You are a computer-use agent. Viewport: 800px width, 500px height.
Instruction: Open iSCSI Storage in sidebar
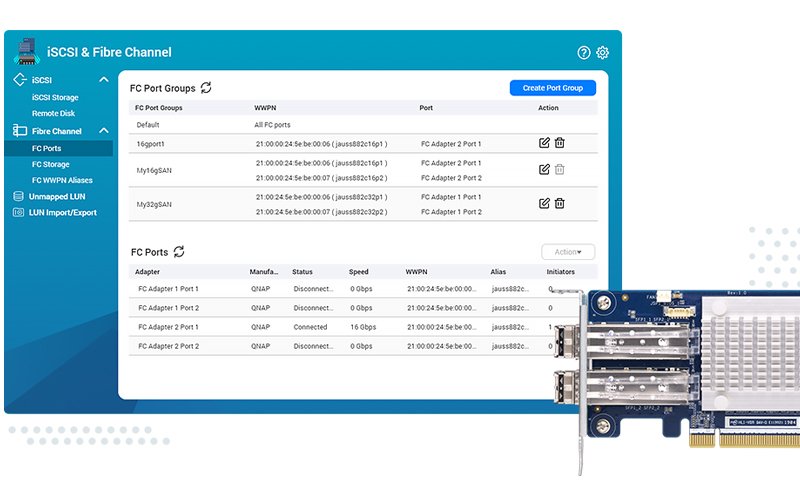(55, 98)
